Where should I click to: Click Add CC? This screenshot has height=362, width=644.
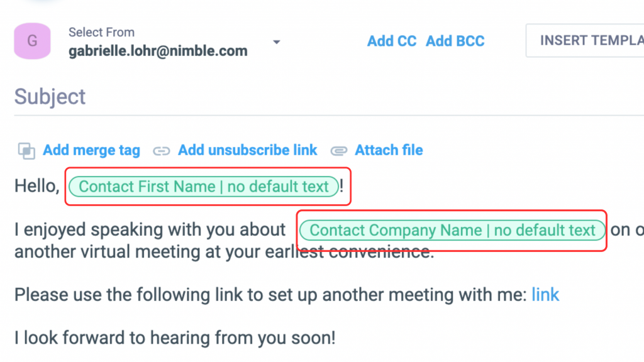coord(392,41)
